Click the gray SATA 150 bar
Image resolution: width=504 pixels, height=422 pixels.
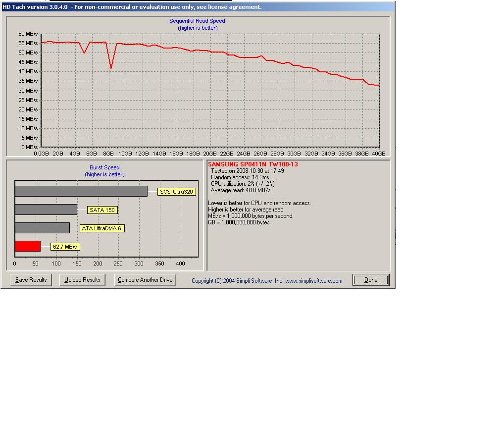click(46, 210)
